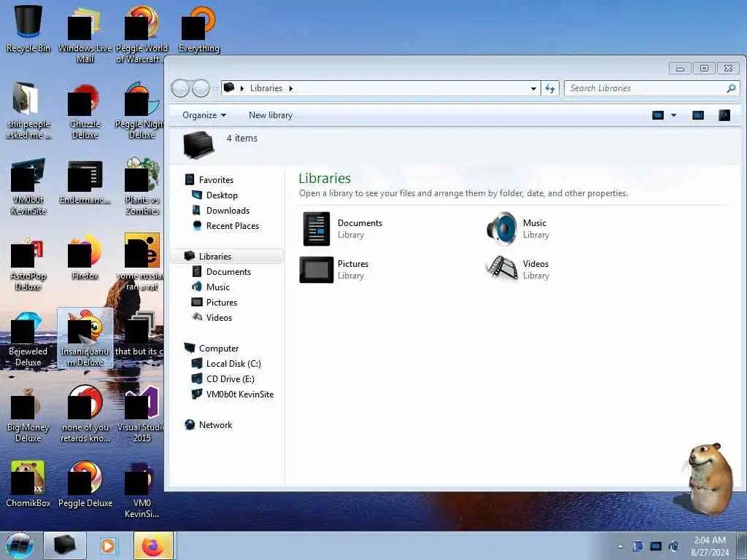The height and width of the screenshot is (560, 747).
Task: Select the Peggle Deluxe desktop icon
Action: pyautogui.click(x=85, y=484)
